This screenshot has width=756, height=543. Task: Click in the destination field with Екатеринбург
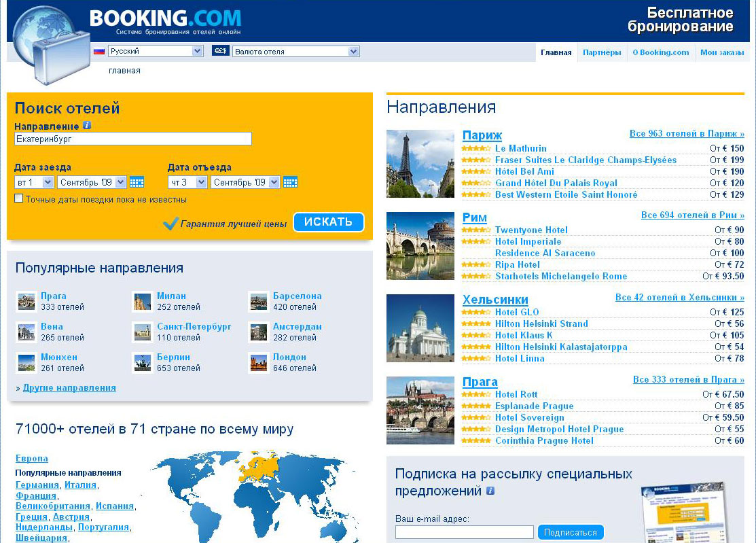[x=133, y=139]
